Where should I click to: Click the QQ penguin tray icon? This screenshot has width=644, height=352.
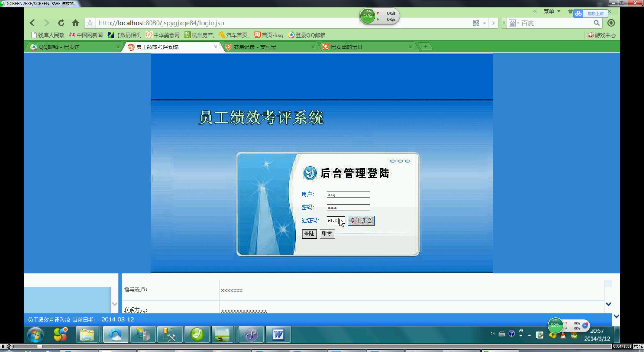click(563, 335)
